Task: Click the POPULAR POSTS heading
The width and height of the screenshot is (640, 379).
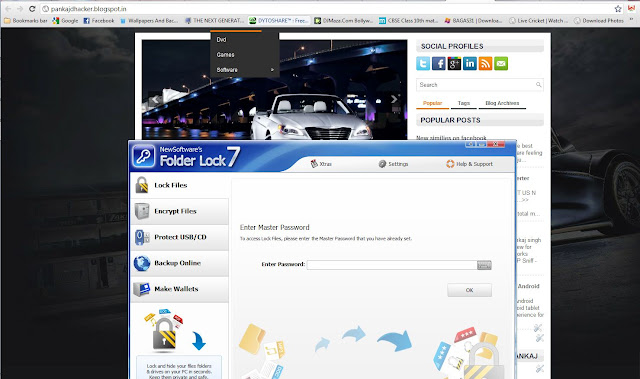Action: click(x=450, y=120)
